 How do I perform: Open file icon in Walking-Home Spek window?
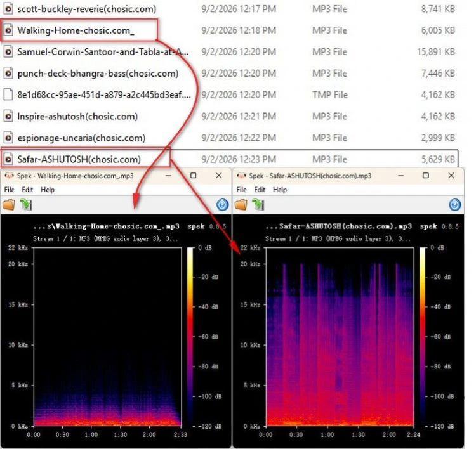click(8, 204)
